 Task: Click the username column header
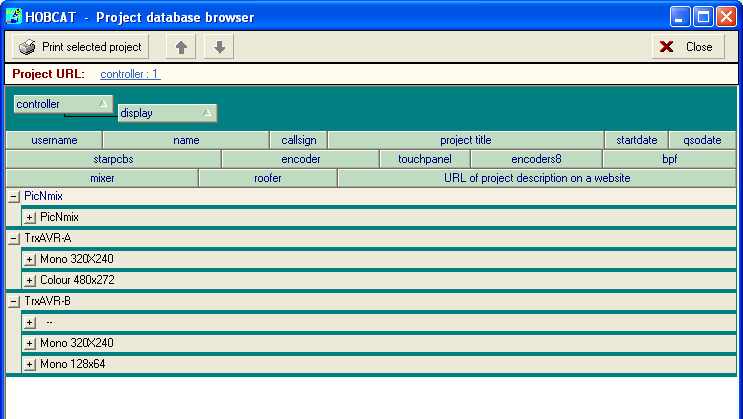click(54, 140)
